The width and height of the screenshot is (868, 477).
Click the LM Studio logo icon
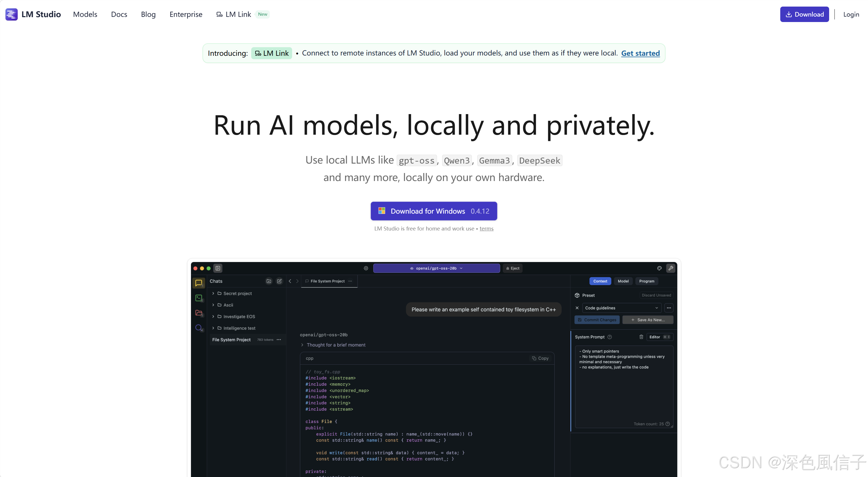11,14
